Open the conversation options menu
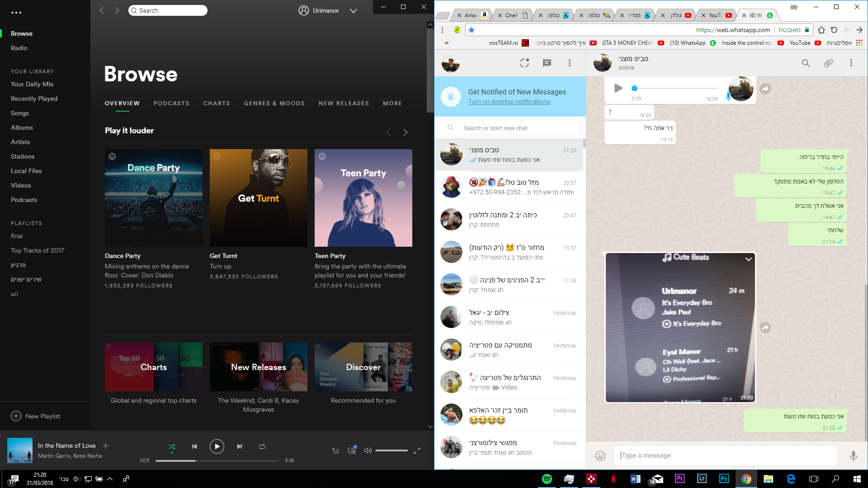This screenshot has height=488, width=868. (851, 63)
